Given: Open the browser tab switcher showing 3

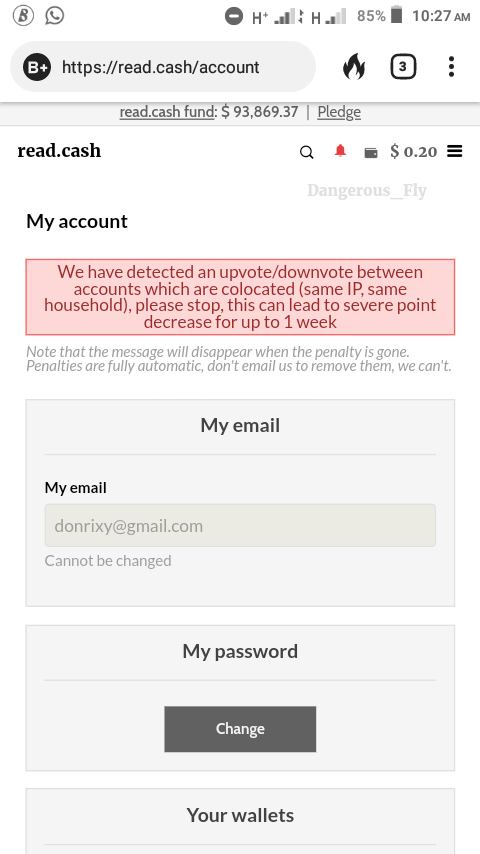Looking at the screenshot, I should point(403,67).
